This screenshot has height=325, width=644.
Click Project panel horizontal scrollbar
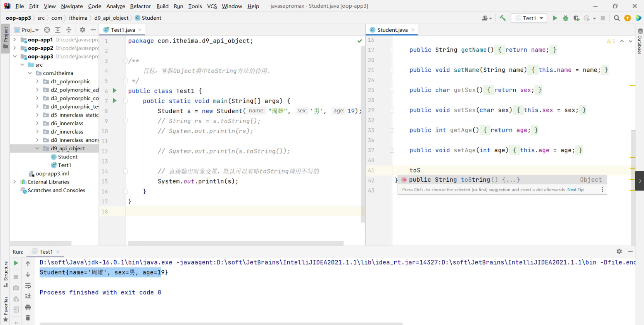tap(40, 243)
